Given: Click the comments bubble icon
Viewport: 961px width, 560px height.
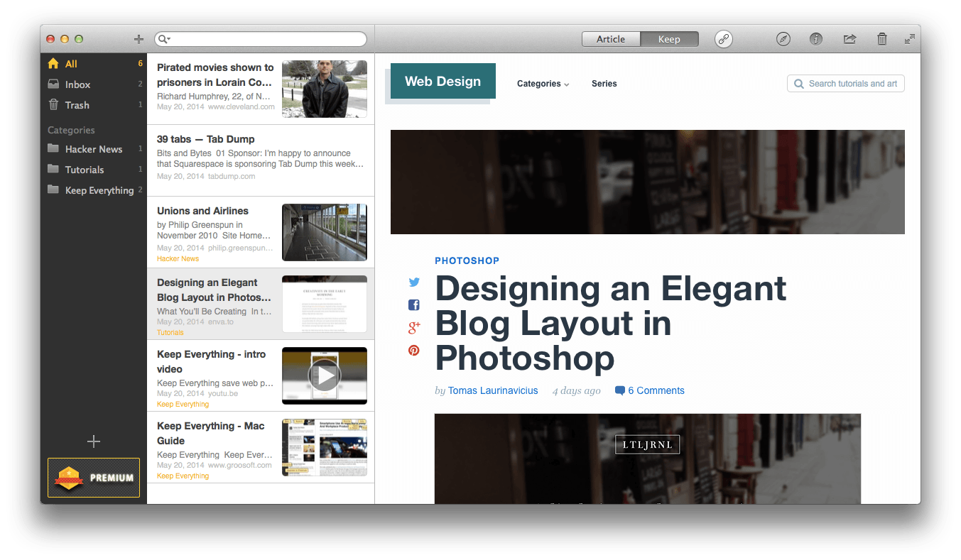Looking at the screenshot, I should click(x=620, y=391).
